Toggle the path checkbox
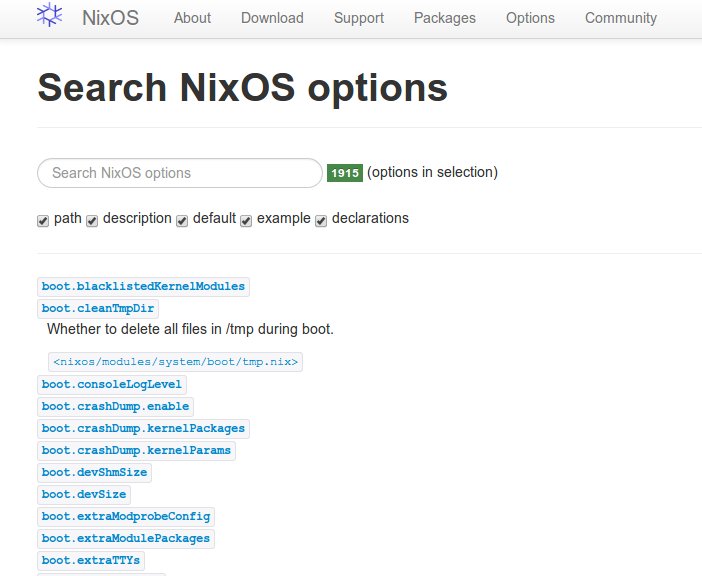 [43, 221]
